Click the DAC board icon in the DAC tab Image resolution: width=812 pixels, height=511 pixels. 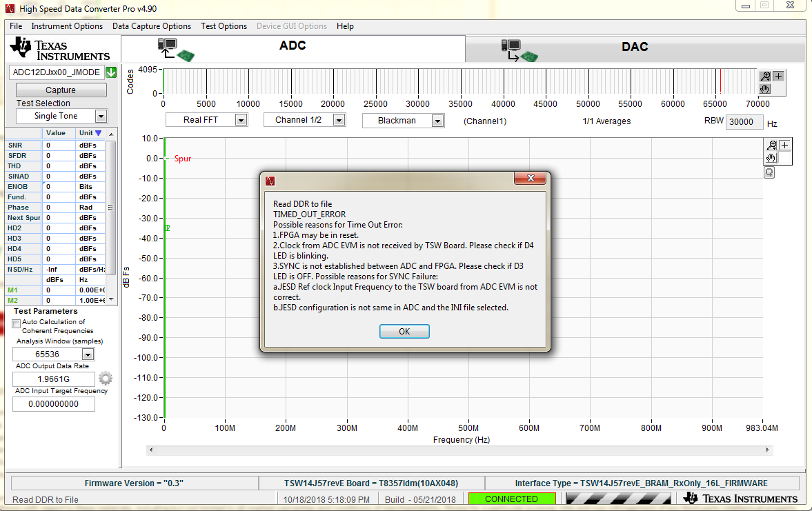519,51
